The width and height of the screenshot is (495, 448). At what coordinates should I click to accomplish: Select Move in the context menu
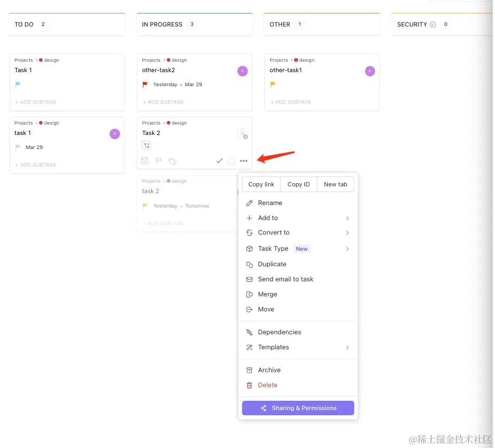(x=298, y=309)
